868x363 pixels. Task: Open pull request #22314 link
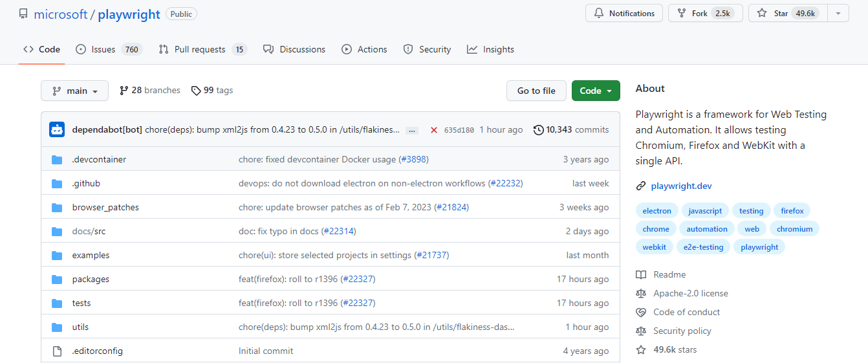coord(339,232)
